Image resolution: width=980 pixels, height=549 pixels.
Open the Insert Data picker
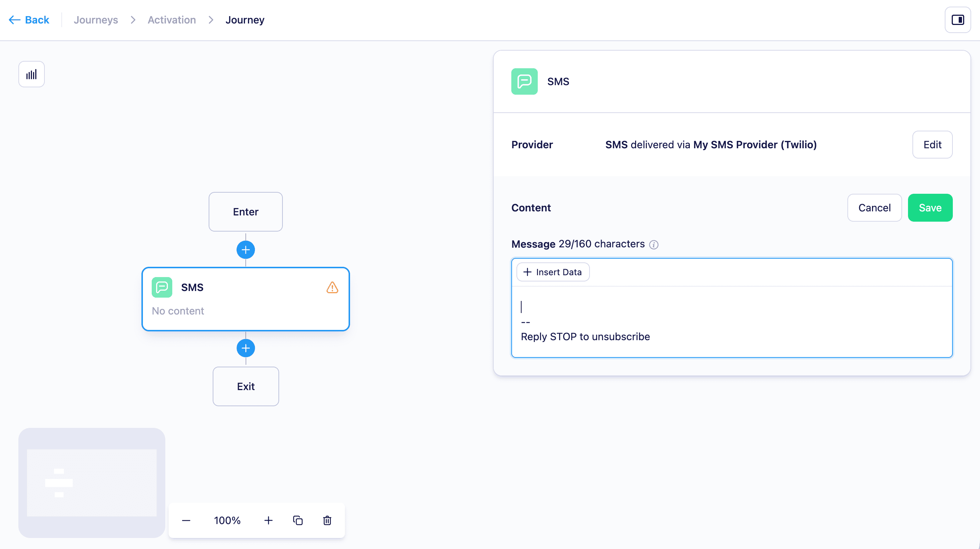click(x=553, y=272)
